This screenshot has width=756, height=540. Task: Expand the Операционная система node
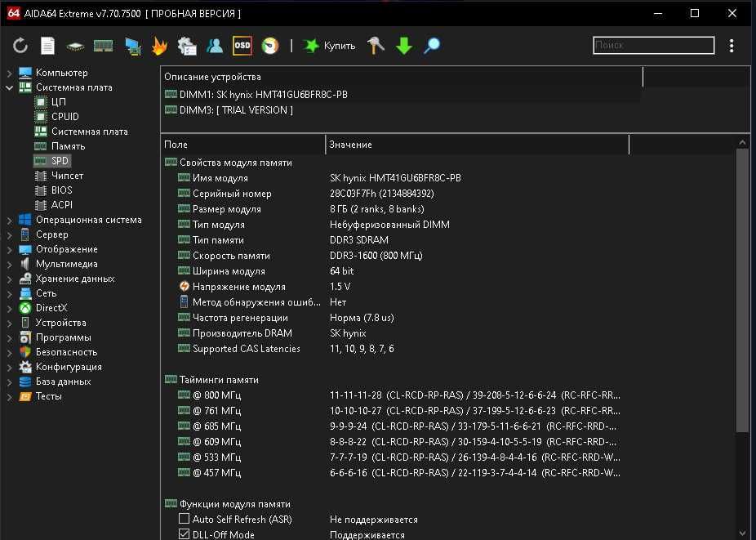pyautogui.click(x=9, y=221)
